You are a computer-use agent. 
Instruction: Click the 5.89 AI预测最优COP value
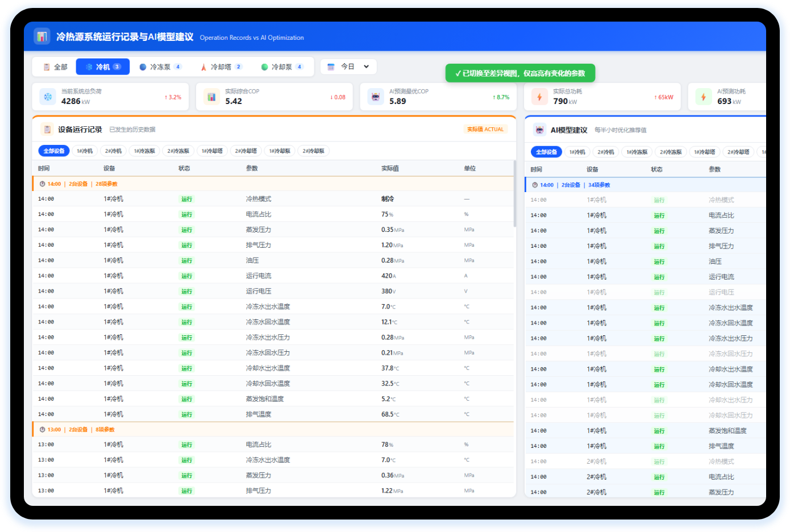pyautogui.click(x=397, y=101)
